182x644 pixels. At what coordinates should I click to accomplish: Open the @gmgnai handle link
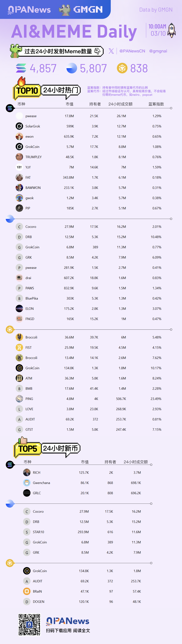coord(158,51)
